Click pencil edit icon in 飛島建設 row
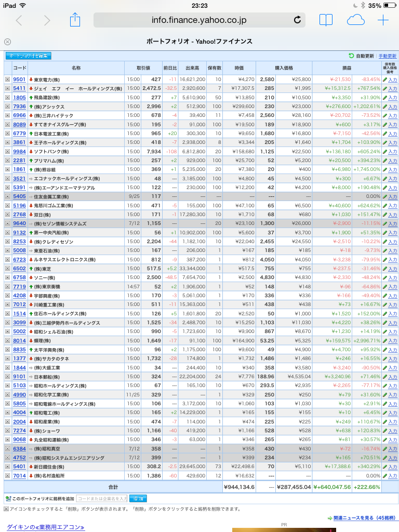399x532 pixels. tap(385, 98)
